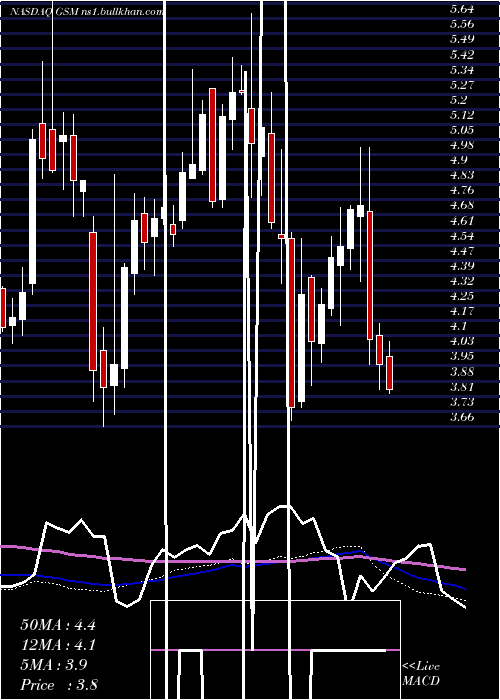Screen dimensions: 500x700
Task: Select the 4.98 price axis label
Action: point(462,145)
